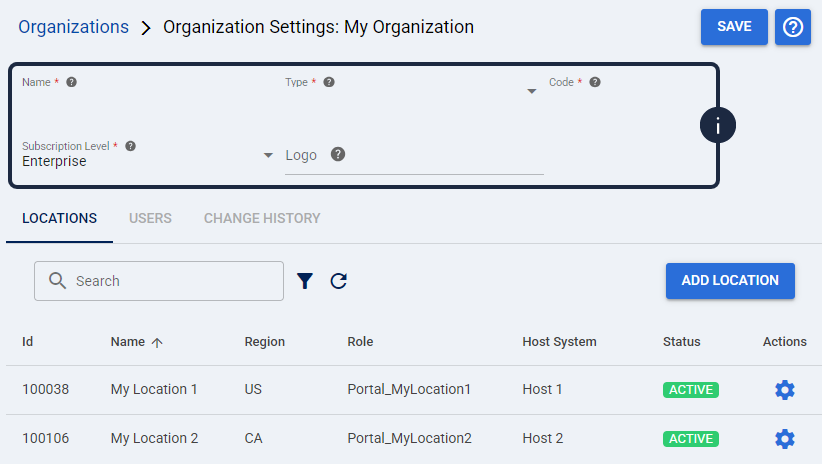Click the CA region cell
The width and height of the screenshot is (822, 464).
tap(253, 438)
